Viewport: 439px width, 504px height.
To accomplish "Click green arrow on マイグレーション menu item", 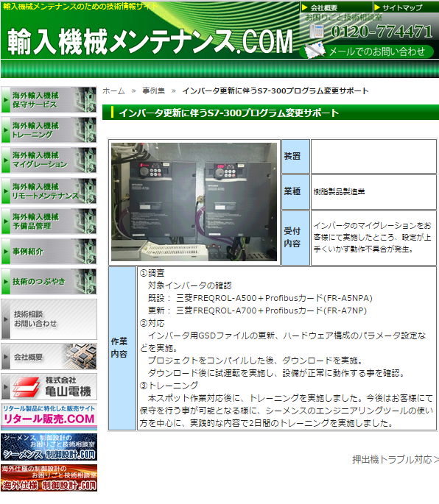I will (x=6, y=160).
